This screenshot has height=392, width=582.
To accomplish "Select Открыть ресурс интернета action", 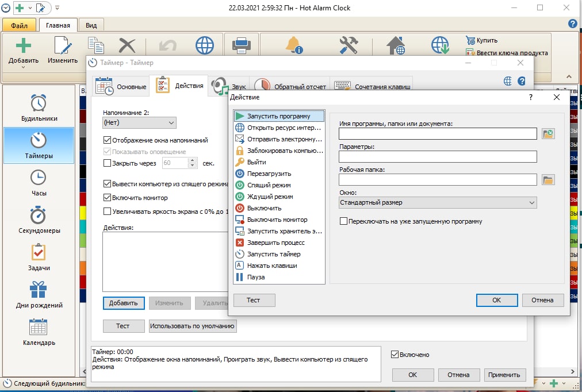I will (x=279, y=128).
